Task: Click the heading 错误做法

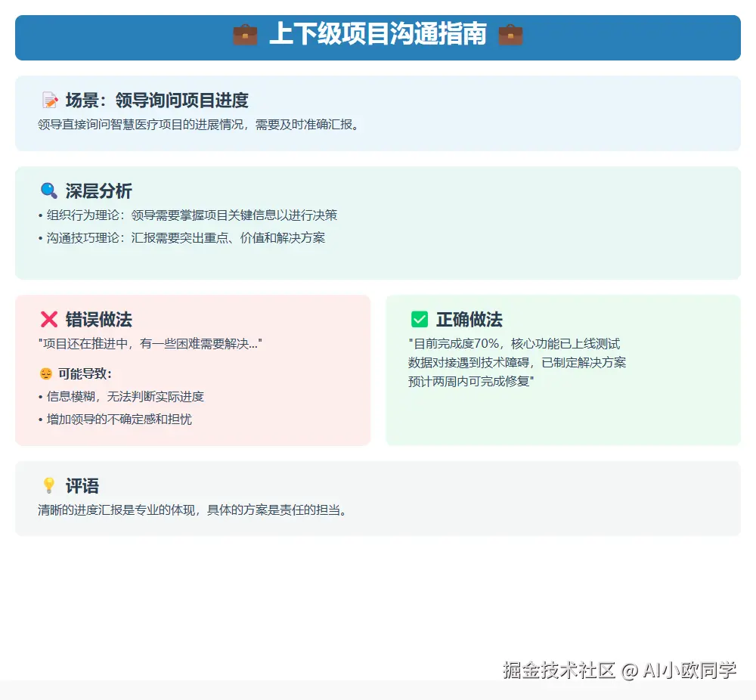Action: (99, 320)
